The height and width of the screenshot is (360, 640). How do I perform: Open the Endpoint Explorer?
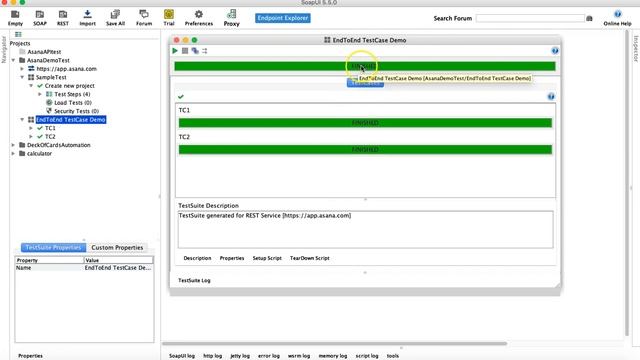coord(283,18)
